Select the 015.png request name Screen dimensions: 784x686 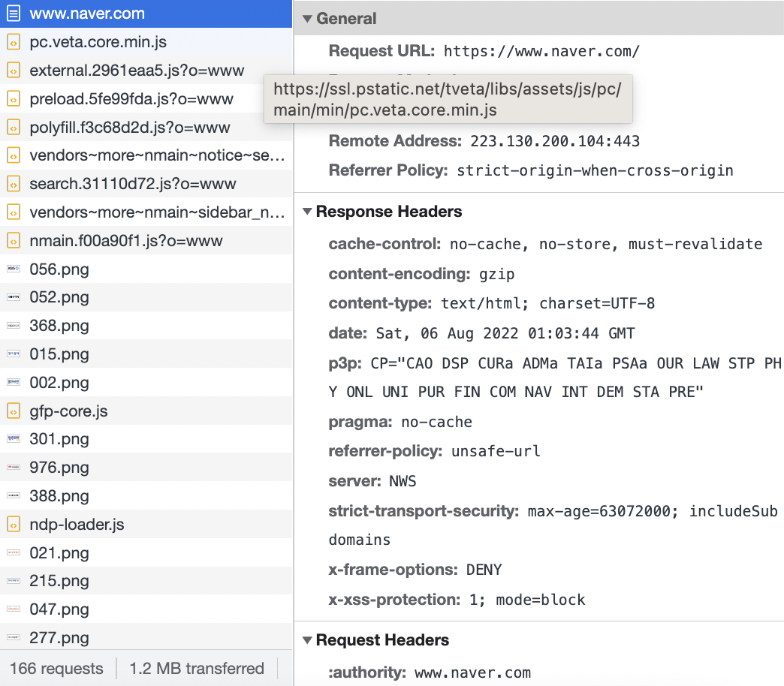pyautogui.click(x=59, y=354)
